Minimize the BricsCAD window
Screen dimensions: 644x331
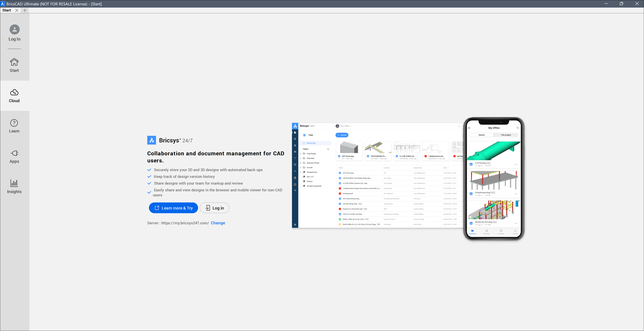pyautogui.click(x=606, y=4)
